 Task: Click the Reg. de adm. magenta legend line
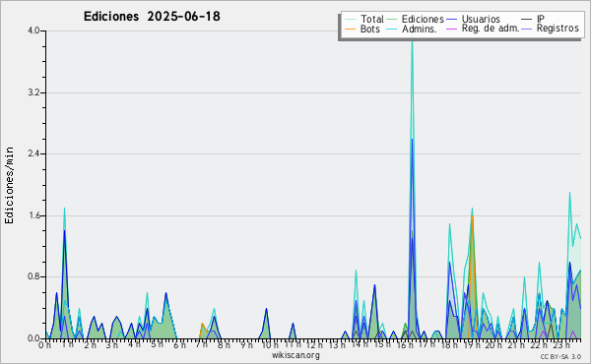(x=451, y=29)
